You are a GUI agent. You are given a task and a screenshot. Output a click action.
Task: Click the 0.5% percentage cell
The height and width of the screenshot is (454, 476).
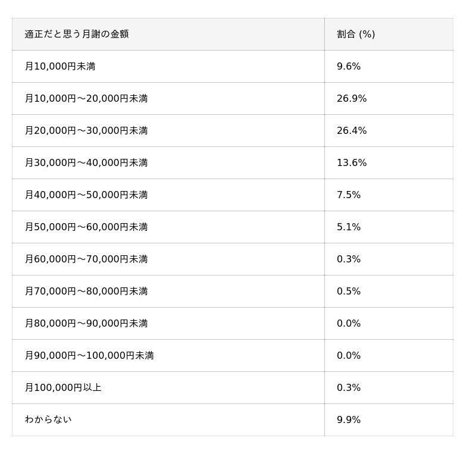349,292
